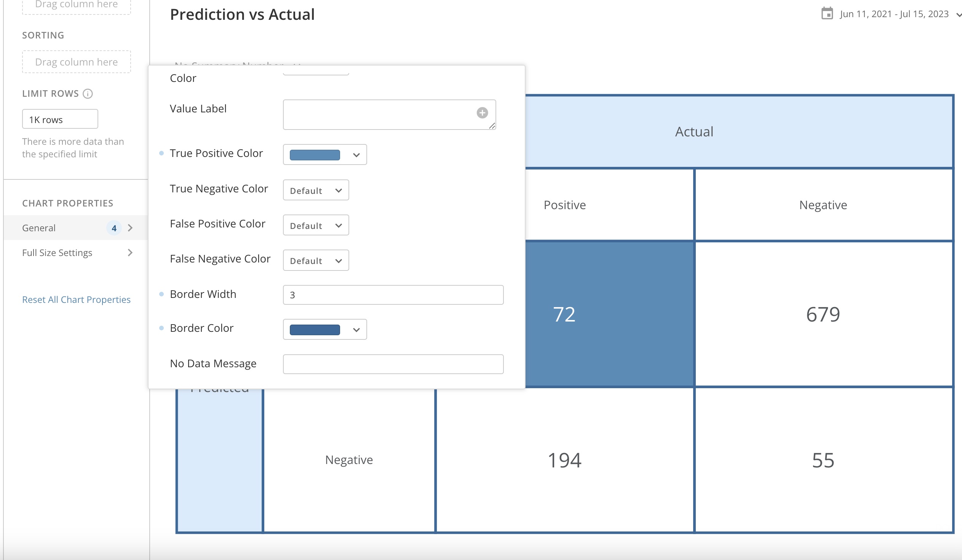Select the General menu item badge
The width and height of the screenshot is (962, 560).
click(x=114, y=227)
